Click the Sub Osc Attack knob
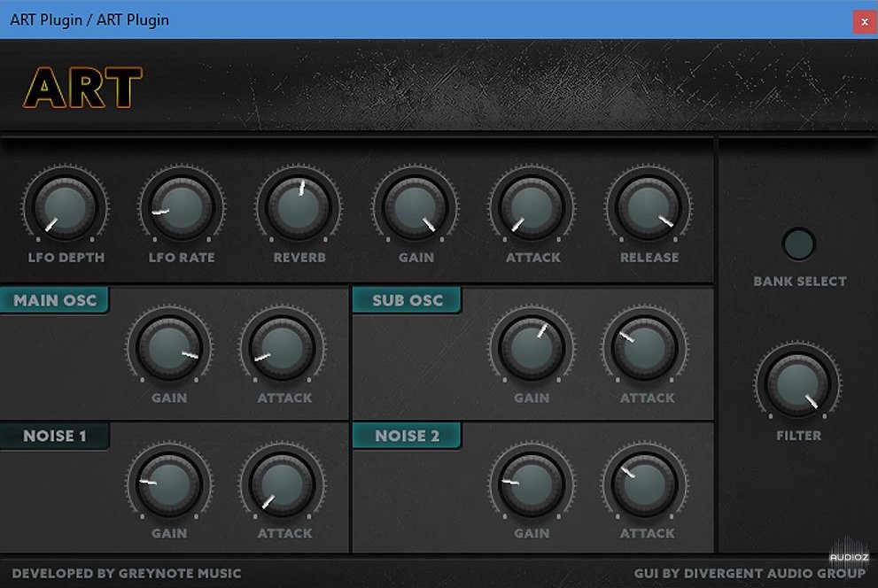 [646, 347]
